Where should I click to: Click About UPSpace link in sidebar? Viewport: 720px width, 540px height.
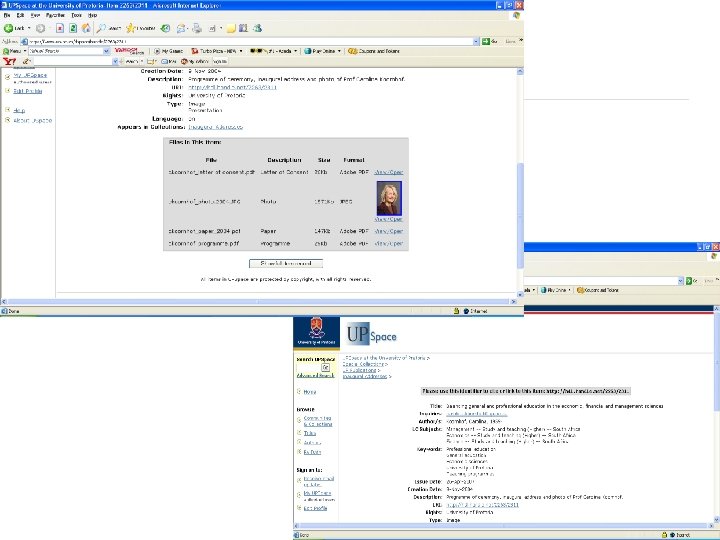tap(33, 120)
